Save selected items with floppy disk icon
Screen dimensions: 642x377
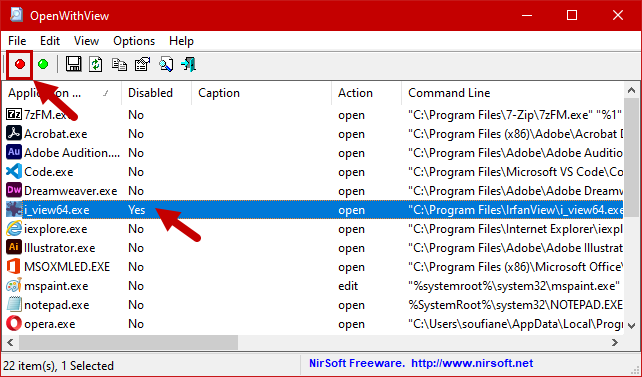pos(73,64)
